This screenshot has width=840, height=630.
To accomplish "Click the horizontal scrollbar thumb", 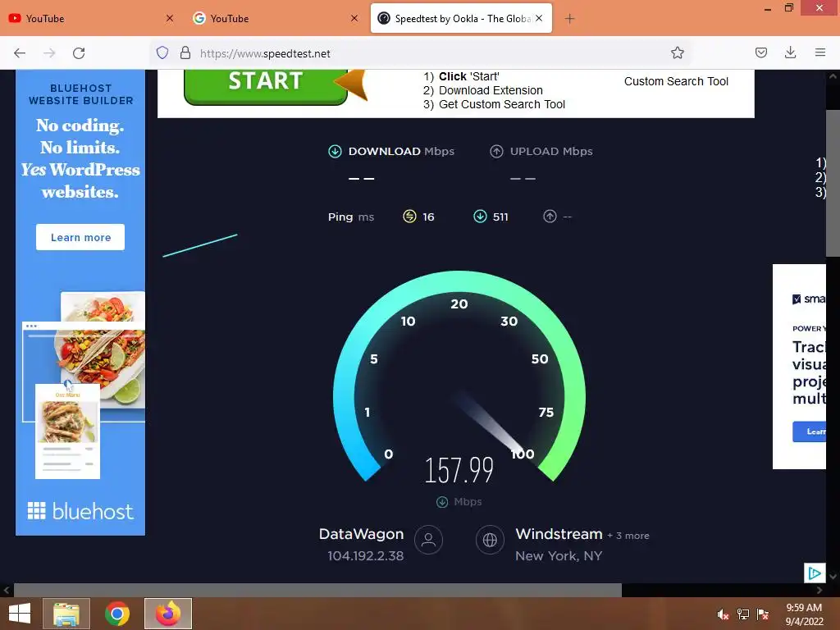I will point(317,591).
